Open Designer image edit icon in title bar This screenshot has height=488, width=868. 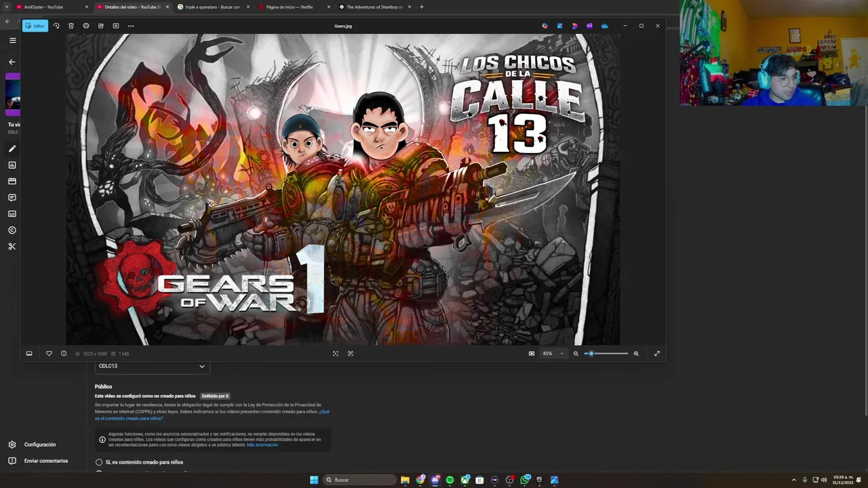559,26
